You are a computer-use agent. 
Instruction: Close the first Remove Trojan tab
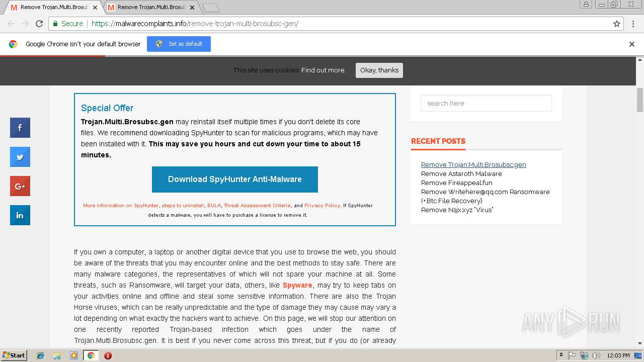click(95, 8)
